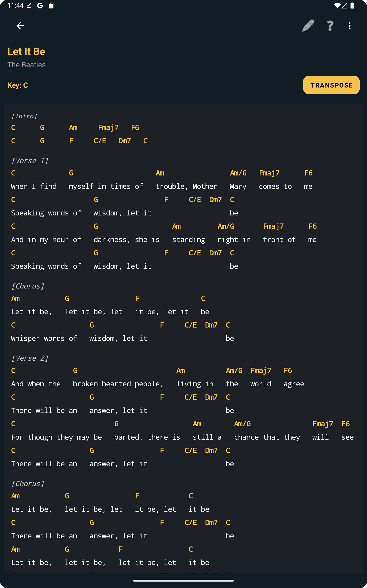Tap the clipboard icon in the status bar
This screenshot has width=367, height=588.
(x=51, y=5)
